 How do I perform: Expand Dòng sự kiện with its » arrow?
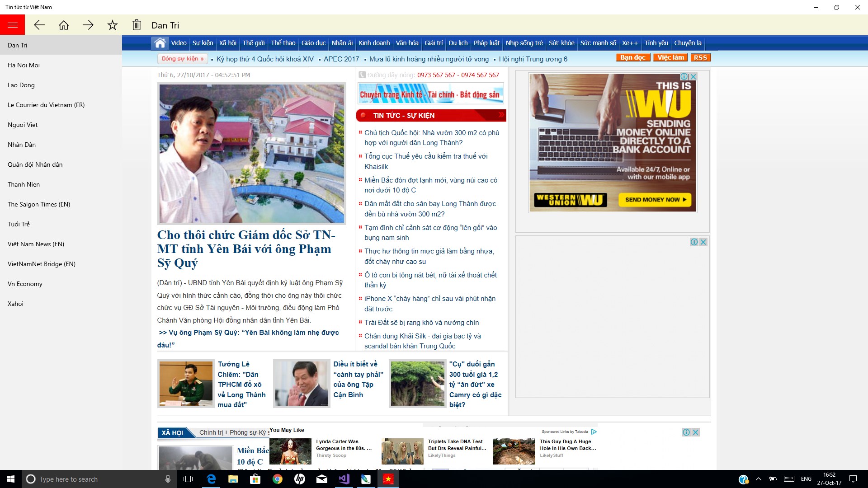tap(201, 59)
